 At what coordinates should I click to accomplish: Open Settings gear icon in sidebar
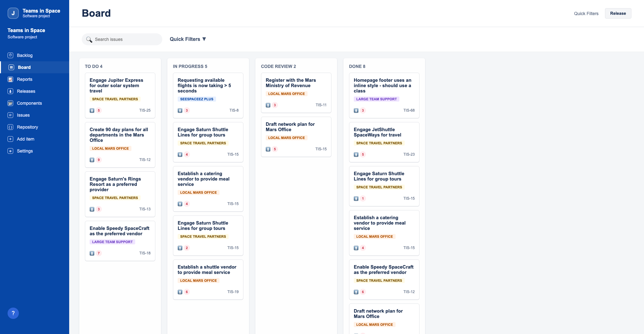pyautogui.click(x=10, y=151)
